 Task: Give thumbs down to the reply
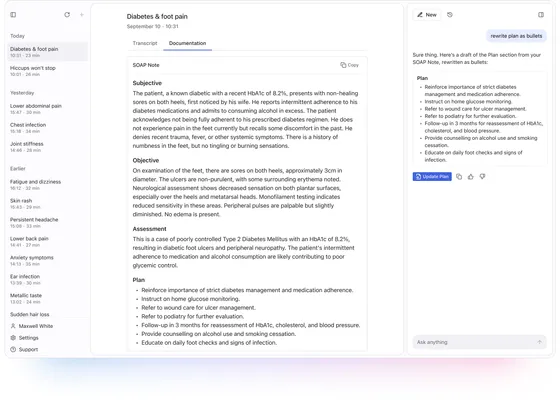click(482, 177)
